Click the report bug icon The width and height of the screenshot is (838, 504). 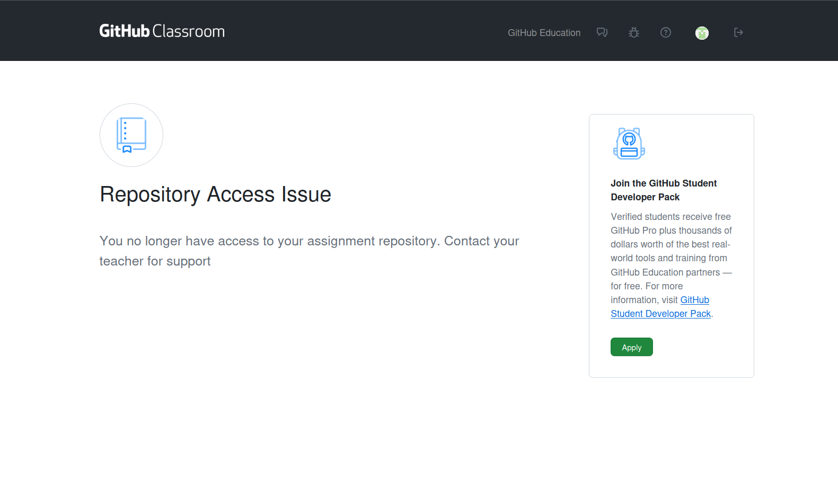click(634, 32)
